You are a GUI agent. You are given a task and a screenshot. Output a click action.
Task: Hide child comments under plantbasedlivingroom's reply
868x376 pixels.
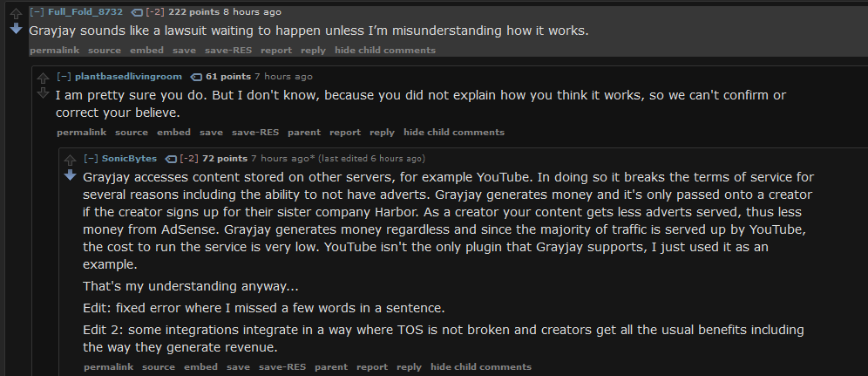tap(453, 133)
